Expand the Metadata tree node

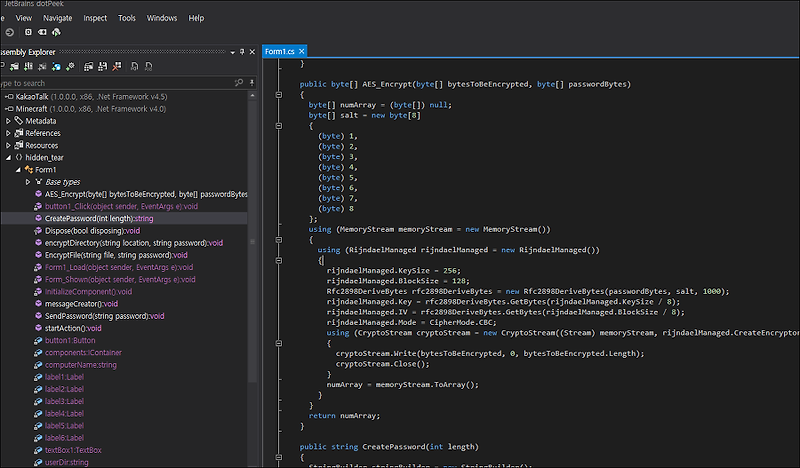pos(8,121)
